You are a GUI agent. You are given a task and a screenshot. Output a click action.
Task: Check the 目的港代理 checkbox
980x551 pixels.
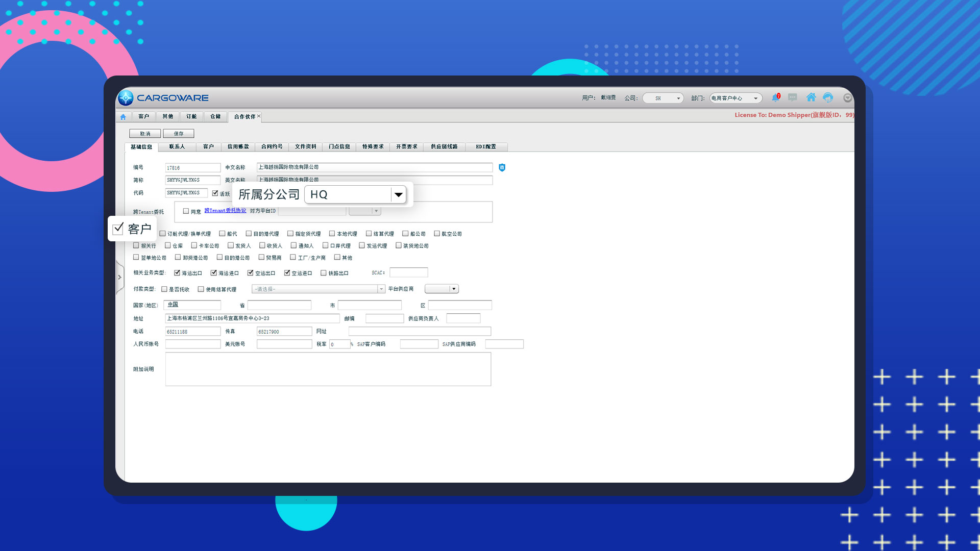tap(249, 234)
